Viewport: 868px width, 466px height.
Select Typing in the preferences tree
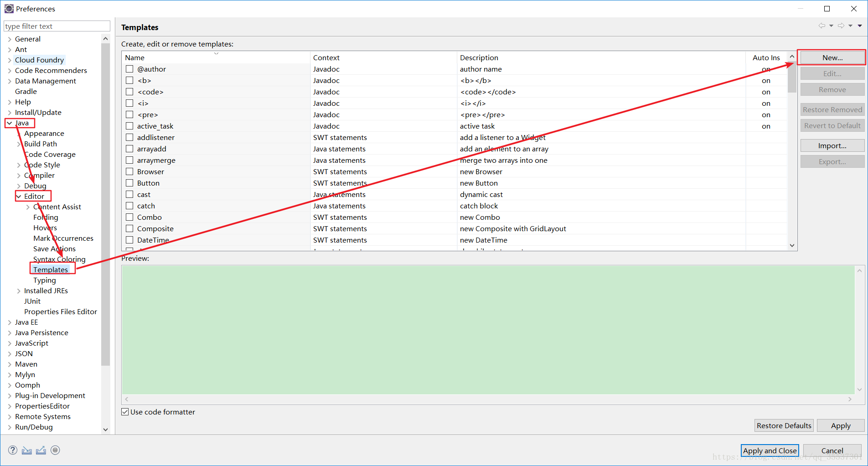(x=45, y=280)
